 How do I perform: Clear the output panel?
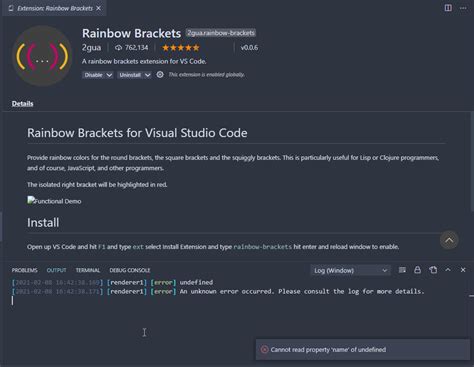coord(402,270)
